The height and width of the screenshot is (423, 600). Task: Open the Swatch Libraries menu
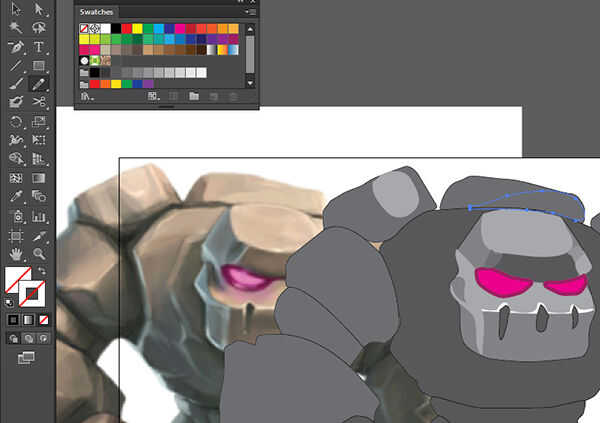[87, 96]
